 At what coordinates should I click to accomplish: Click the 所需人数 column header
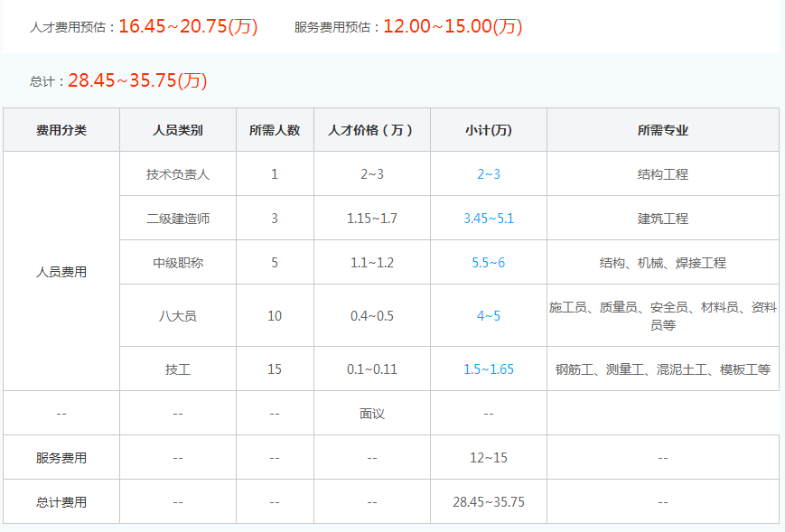(275, 130)
